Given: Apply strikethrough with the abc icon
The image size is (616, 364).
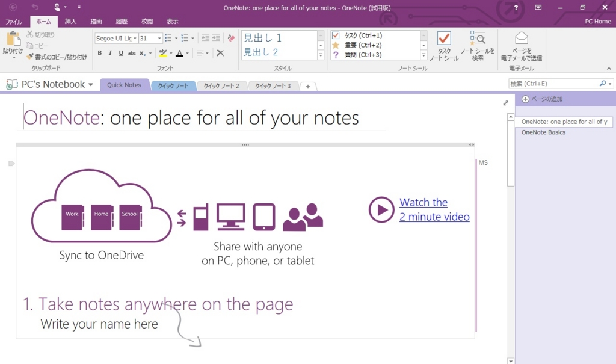Looking at the screenshot, I should 132,53.
